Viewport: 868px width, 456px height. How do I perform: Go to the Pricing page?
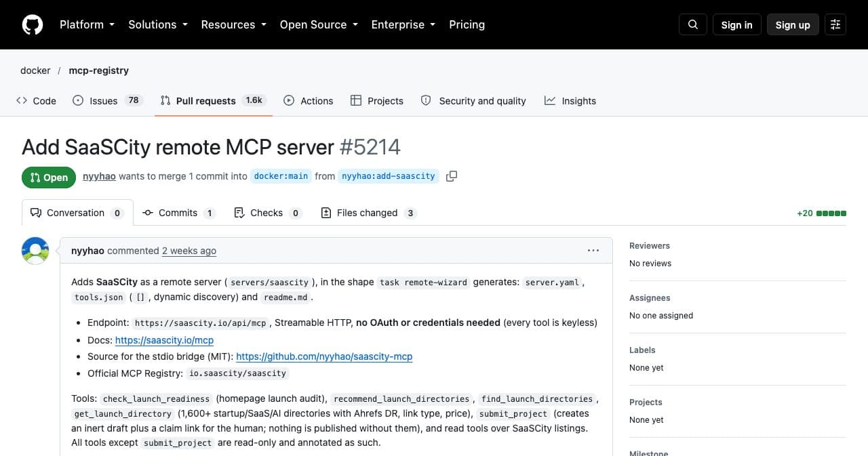(x=467, y=24)
